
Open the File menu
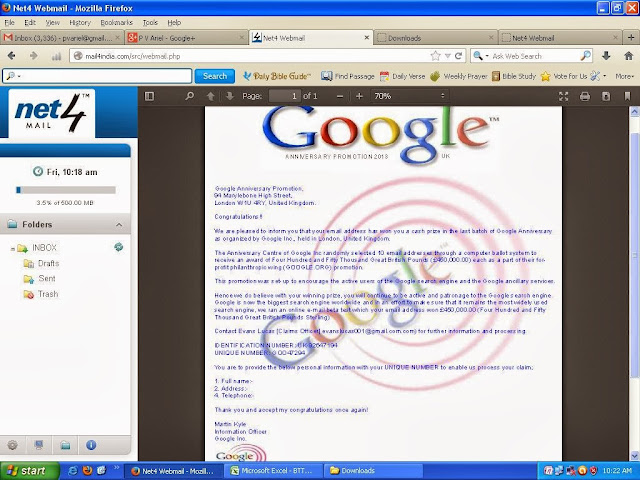coord(9,23)
